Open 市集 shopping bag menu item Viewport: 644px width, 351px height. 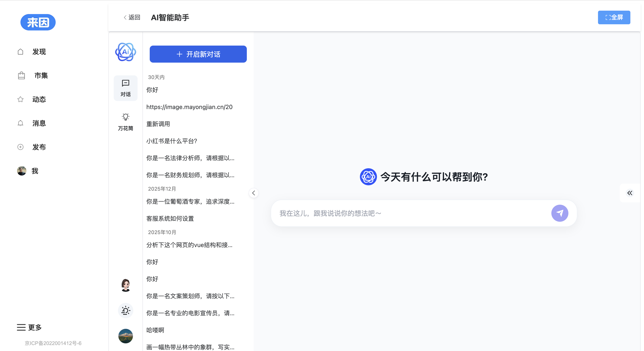pyautogui.click(x=41, y=75)
